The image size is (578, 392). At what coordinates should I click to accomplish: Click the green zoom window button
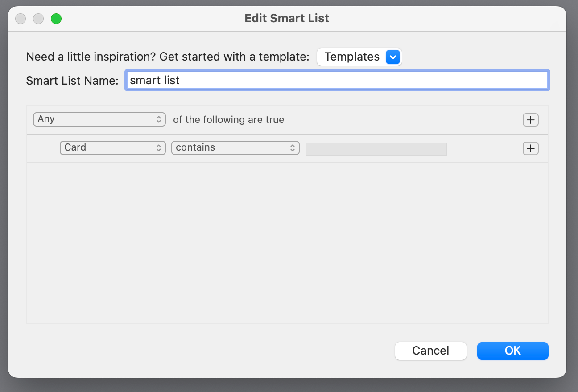coord(56,19)
